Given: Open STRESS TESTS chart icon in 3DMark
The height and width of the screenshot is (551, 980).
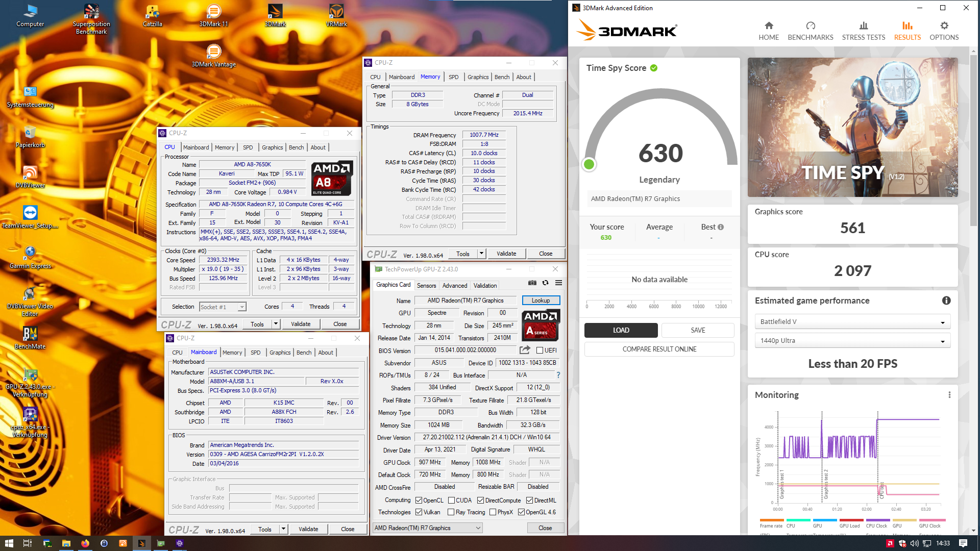Looking at the screenshot, I should [x=864, y=26].
